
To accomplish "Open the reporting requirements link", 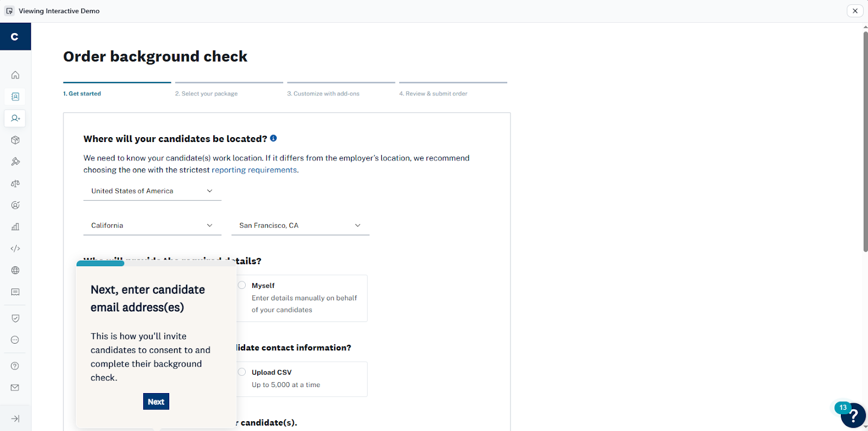I will [254, 170].
